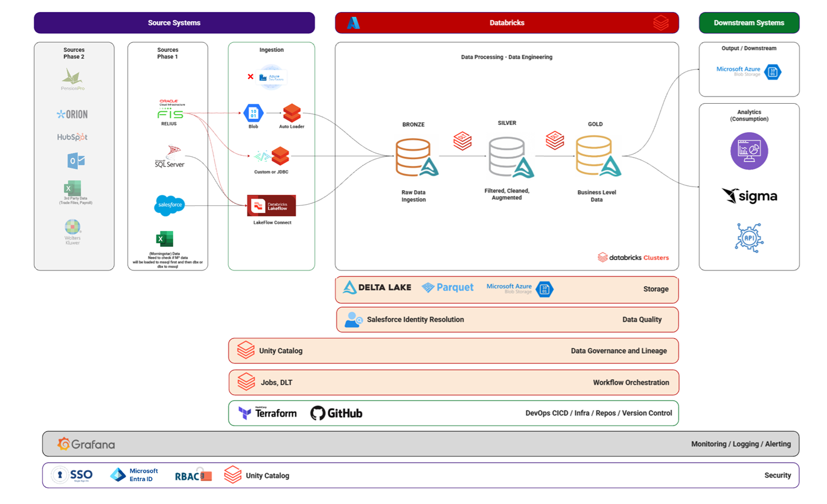Select the "Sources Phase 1" heading

pyautogui.click(x=168, y=53)
